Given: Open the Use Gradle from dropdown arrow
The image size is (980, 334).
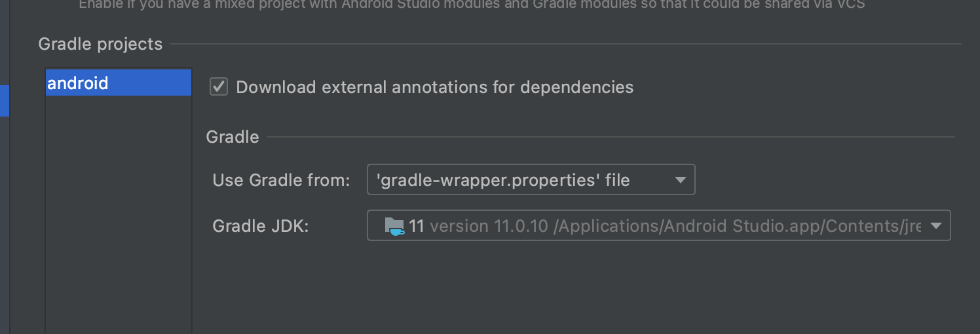Looking at the screenshot, I should (x=680, y=180).
